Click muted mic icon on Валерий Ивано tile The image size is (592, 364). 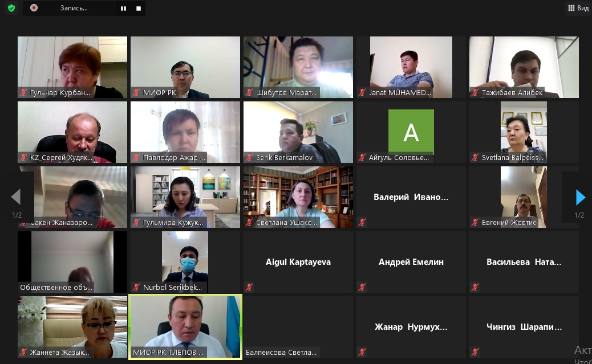pos(362,222)
